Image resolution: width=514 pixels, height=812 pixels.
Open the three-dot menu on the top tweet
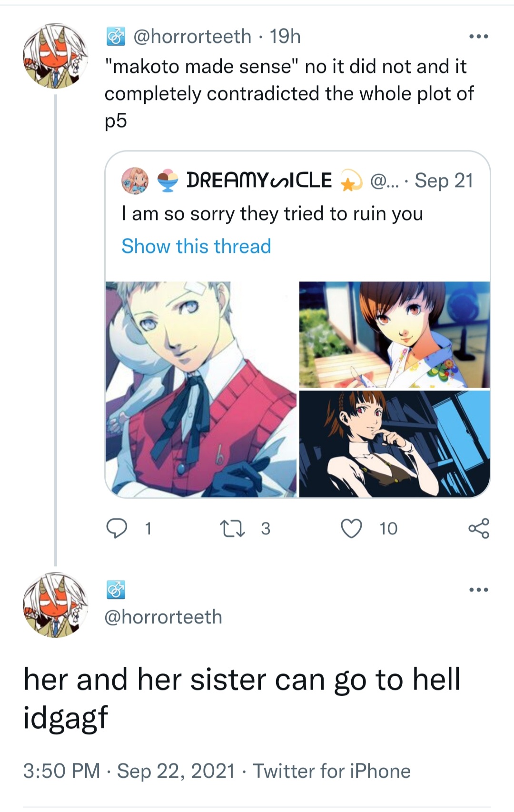(x=478, y=36)
